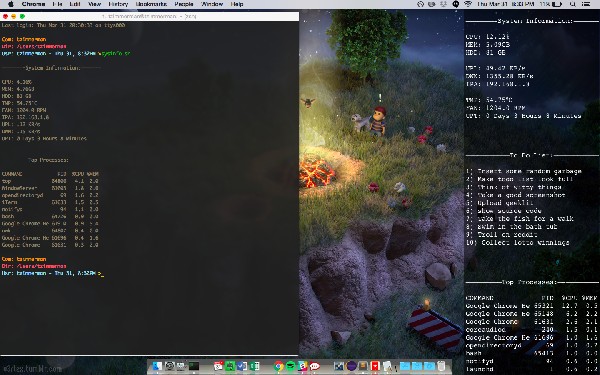Image resolution: width=600 pixels, height=375 pixels.
Task: Open the History menu
Action: 118,4
